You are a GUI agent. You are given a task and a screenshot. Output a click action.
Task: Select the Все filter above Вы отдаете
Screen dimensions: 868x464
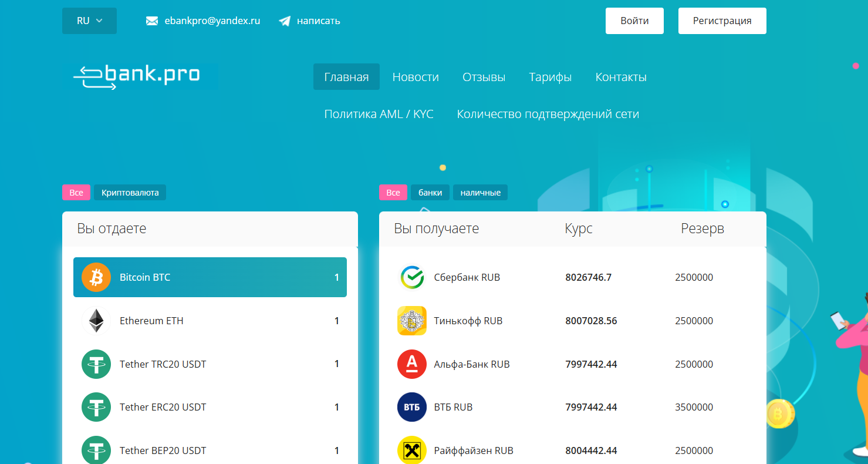tap(76, 192)
